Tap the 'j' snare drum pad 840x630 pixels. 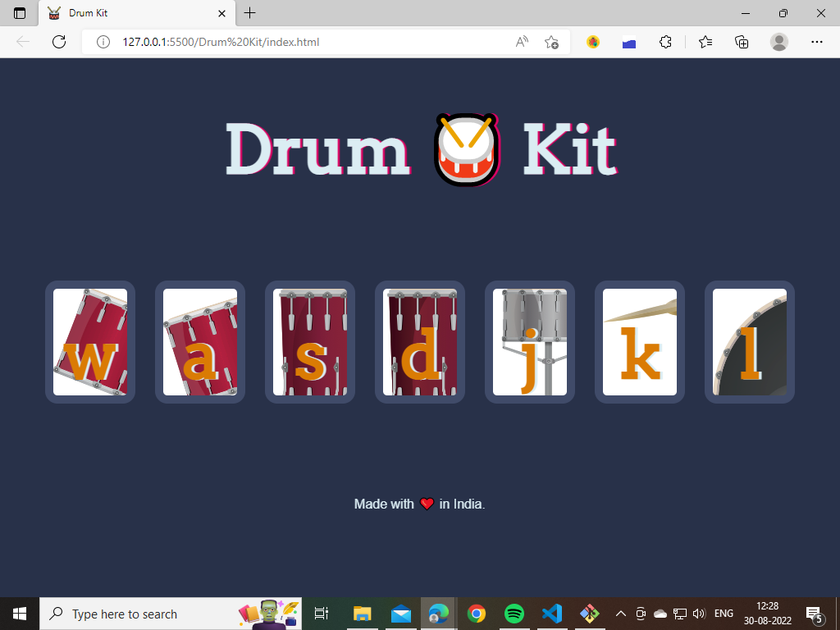pos(529,342)
